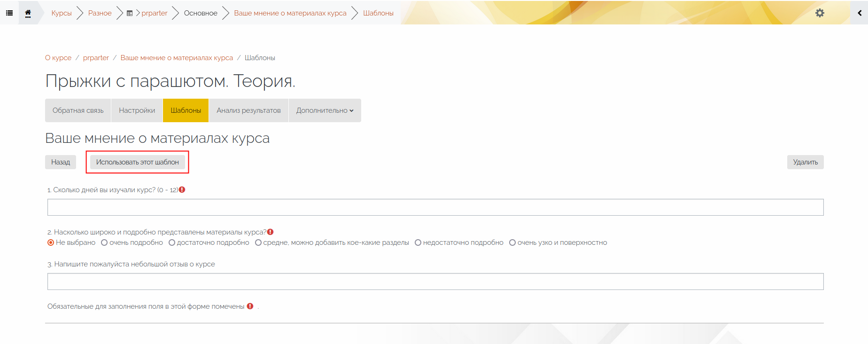Open 'Курсы' link in top breadcrumb

click(x=62, y=13)
